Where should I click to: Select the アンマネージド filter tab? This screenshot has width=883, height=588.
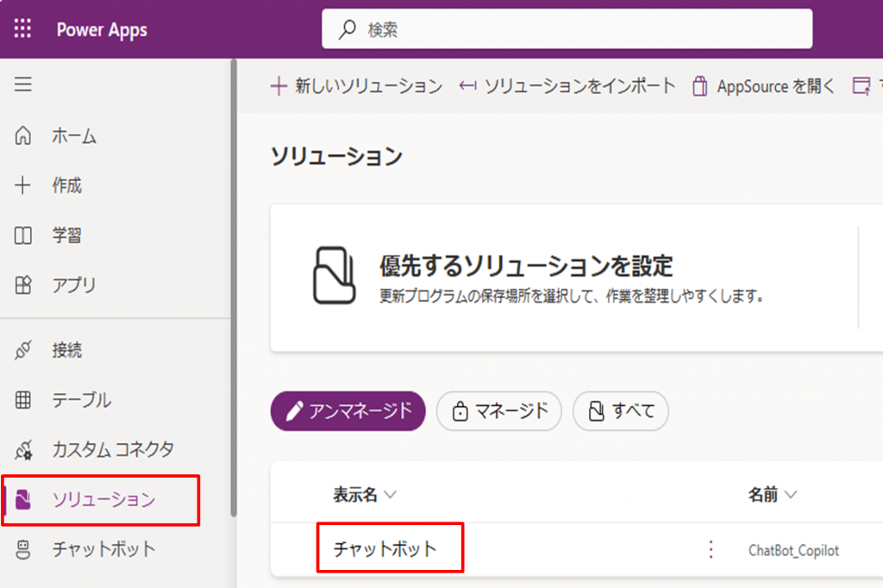(x=348, y=411)
